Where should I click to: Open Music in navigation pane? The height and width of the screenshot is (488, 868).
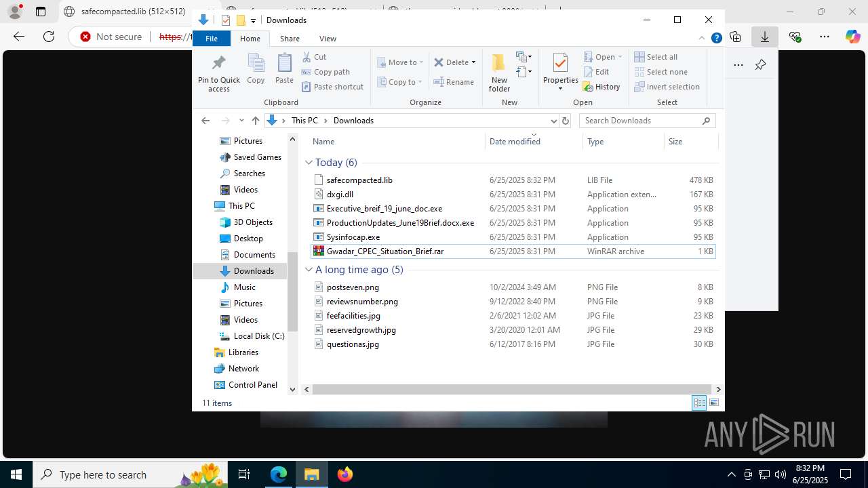tap(238, 287)
